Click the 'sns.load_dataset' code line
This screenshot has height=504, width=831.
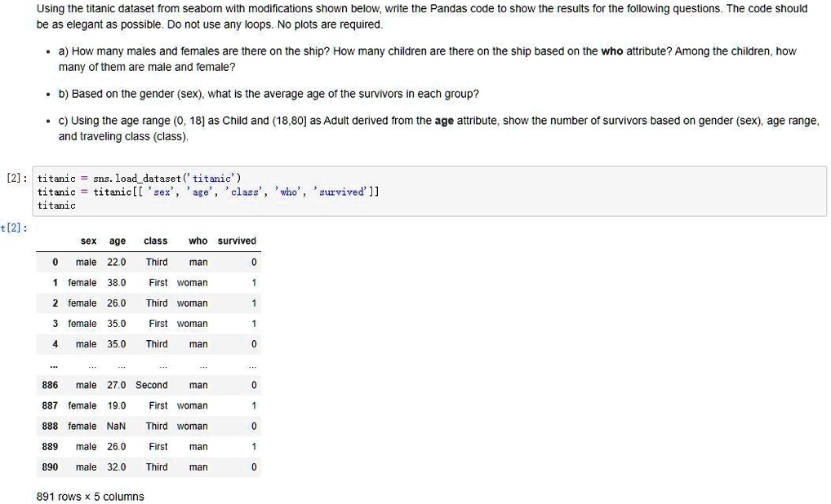pyautogui.click(x=139, y=179)
